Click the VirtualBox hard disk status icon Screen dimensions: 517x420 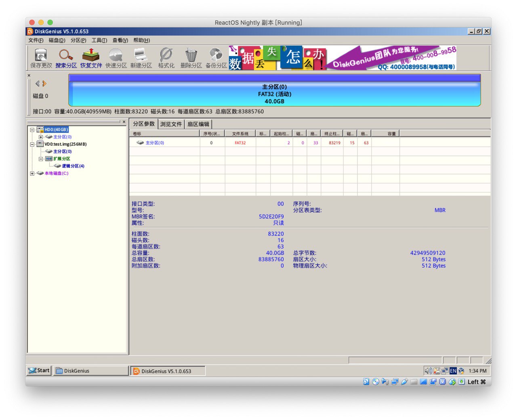pyautogui.click(x=366, y=382)
